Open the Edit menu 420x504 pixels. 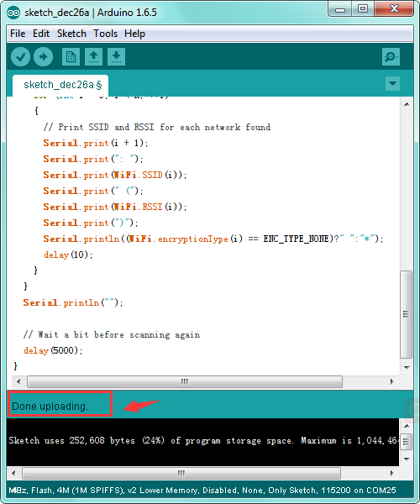41,34
